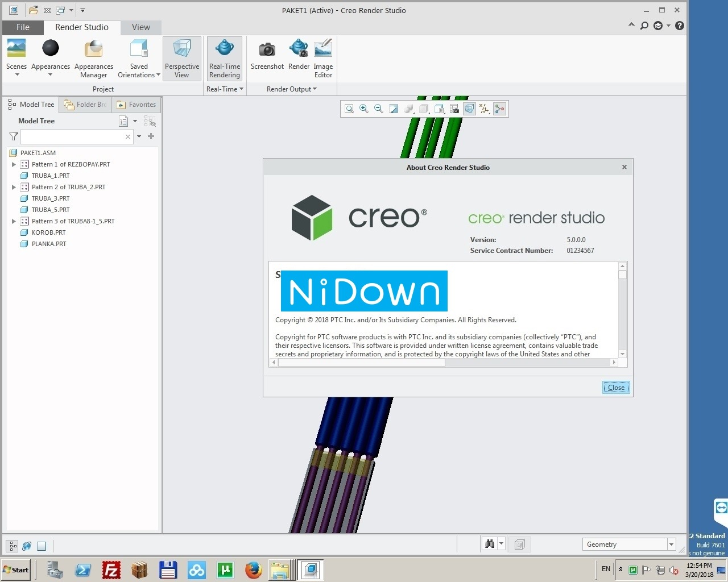Open Firefox from the taskbar

tap(254, 570)
